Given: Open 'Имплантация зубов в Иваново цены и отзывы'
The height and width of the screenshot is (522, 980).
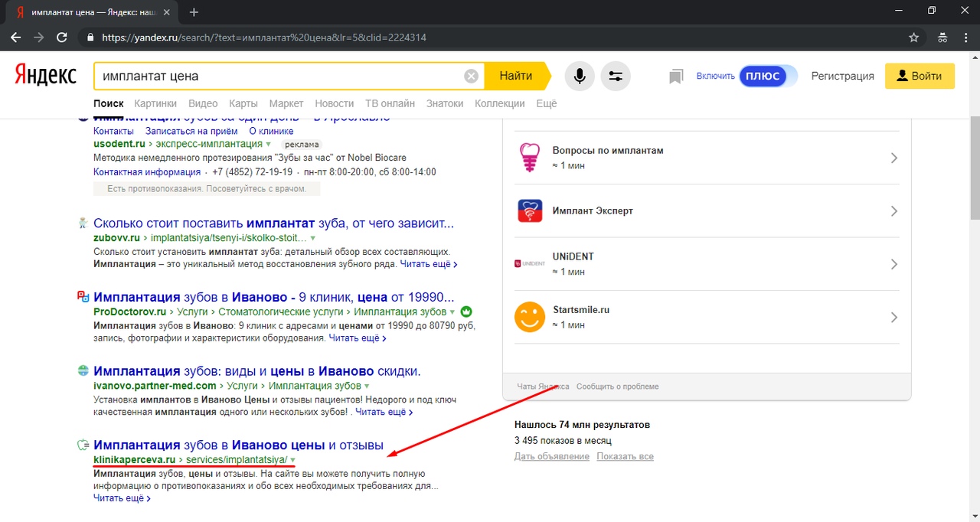Looking at the screenshot, I should (x=238, y=445).
